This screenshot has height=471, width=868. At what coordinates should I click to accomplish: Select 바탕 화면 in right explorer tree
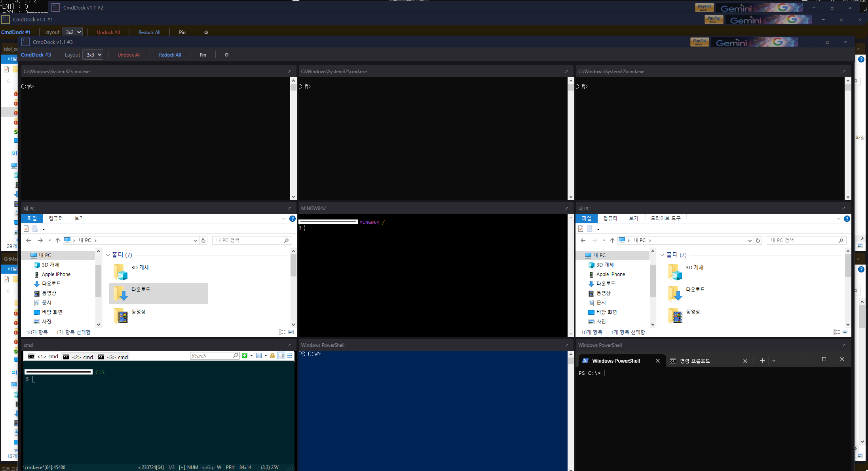(606, 312)
